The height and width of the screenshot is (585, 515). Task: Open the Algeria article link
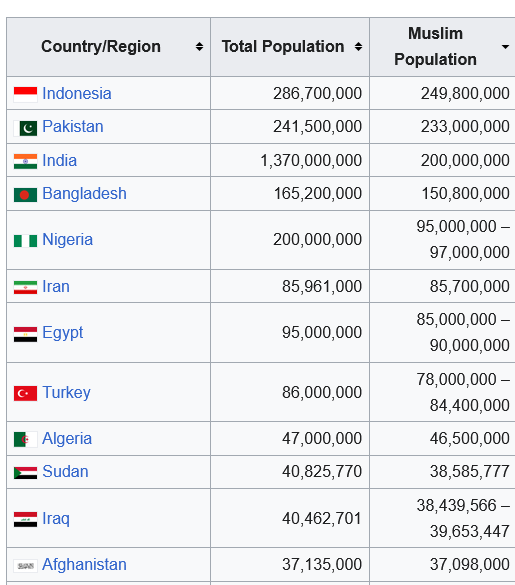[67, 438]
